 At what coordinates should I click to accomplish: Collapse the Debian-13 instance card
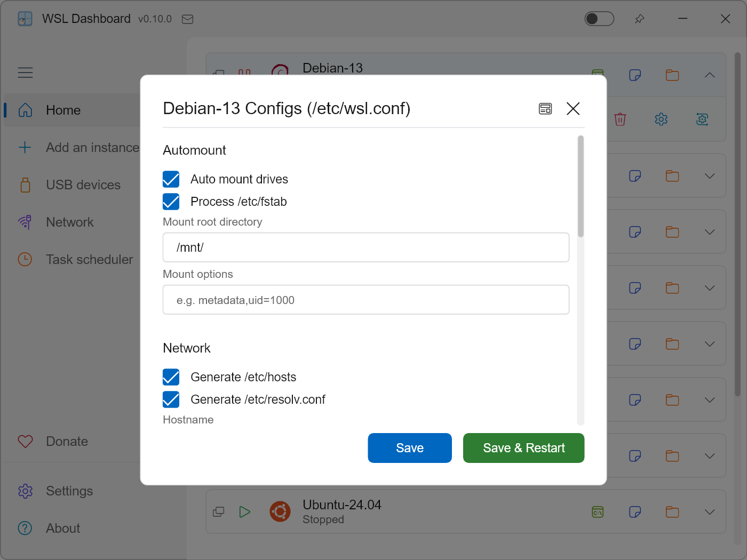coord(710,75)
